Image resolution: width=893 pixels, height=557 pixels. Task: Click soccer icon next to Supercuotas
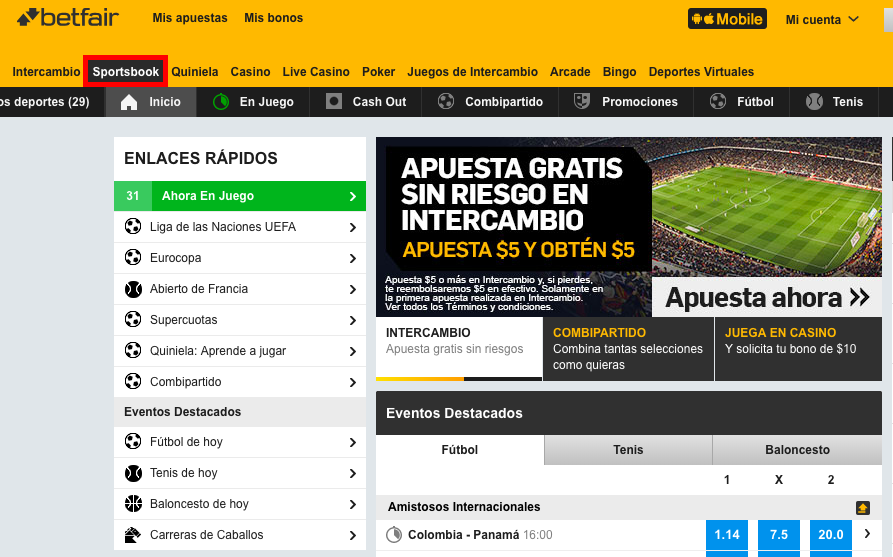[x=133, y=320]
